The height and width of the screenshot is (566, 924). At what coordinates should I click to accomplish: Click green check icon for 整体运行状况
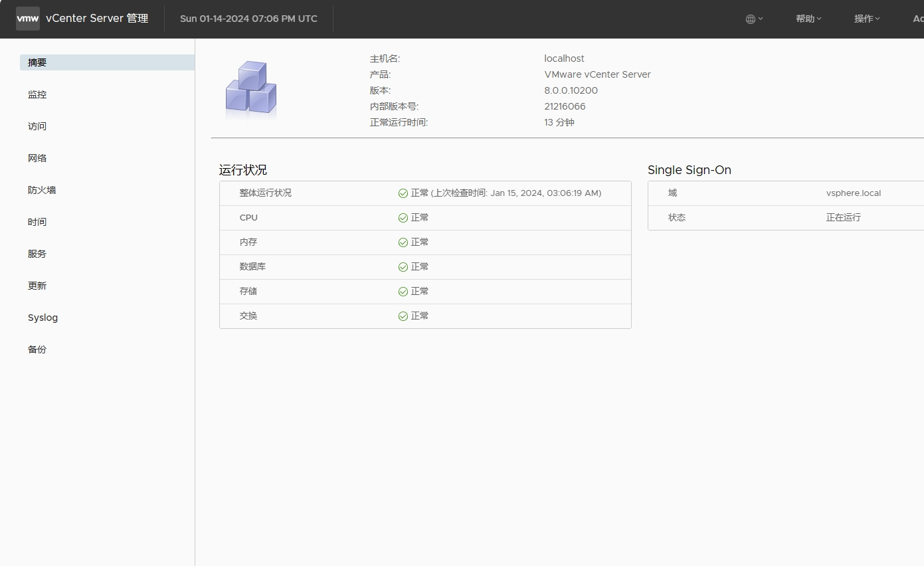403,193
